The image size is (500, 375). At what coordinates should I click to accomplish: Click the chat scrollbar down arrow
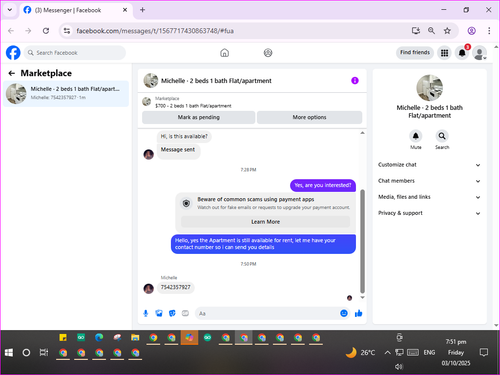tap(362, 297)
